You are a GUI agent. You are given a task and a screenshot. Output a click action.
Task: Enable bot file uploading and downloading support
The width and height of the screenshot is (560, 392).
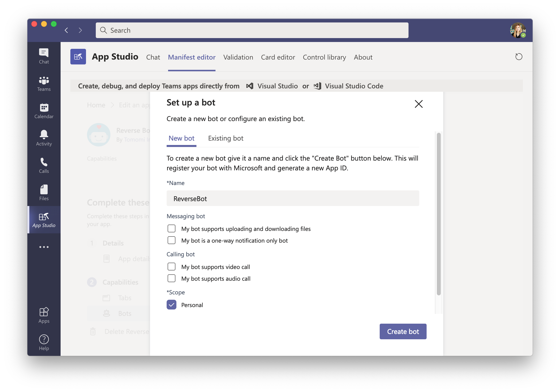(x=172, y=228)
